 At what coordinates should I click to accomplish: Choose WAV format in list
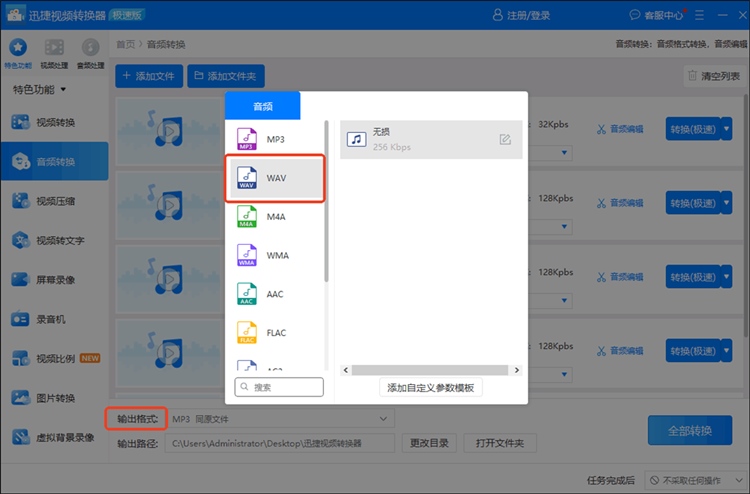[276, 178]
